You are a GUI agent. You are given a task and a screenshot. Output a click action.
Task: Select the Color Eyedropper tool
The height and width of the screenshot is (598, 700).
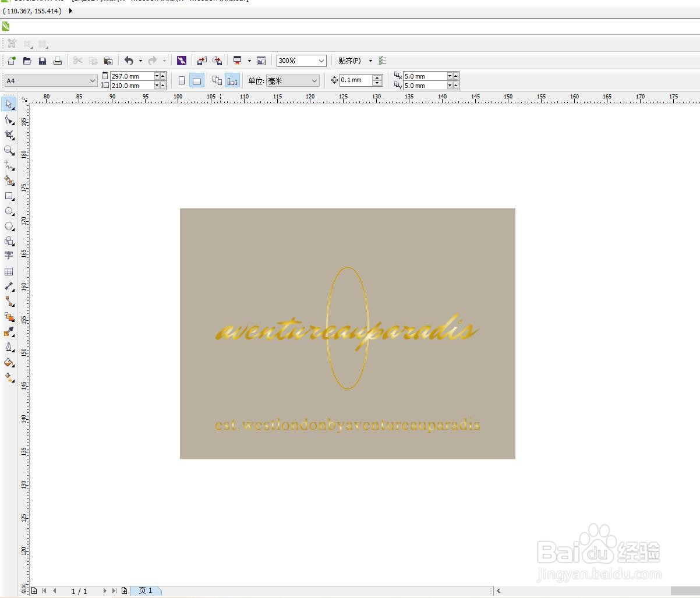[9, 332]
